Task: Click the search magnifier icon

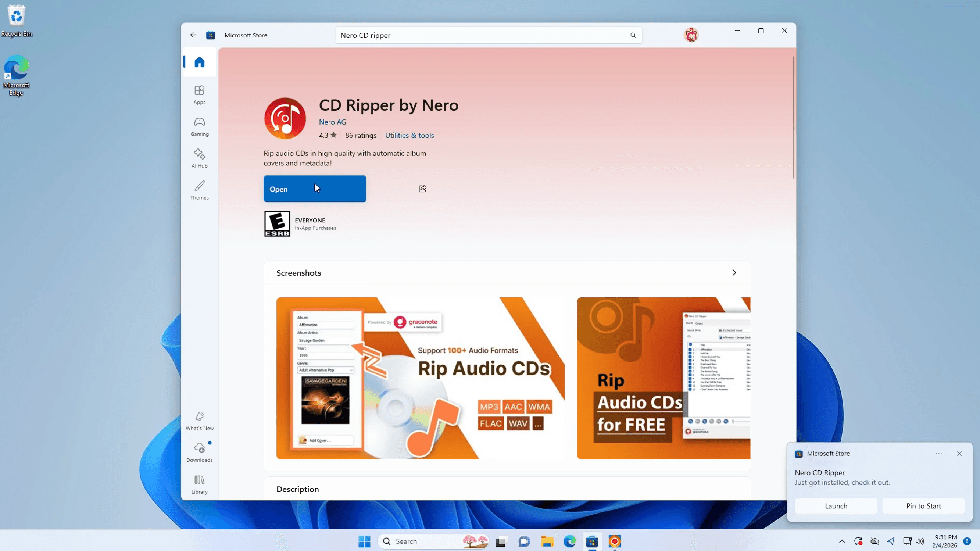Action: click(633, 35)
